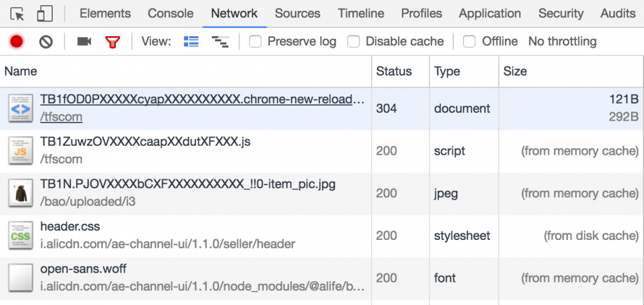Select the TB1ZuwzOVXXXXcaapXXdutXFXXX.js request
The height and width of the screenshot is (305, 644).
pyautogui.click(x=146, y=142)
